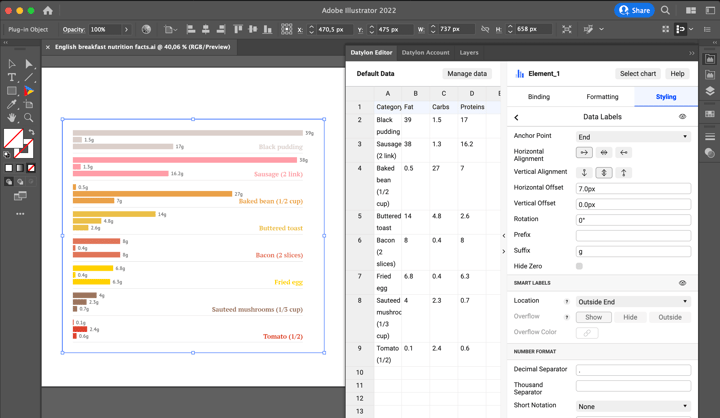Viewport: 720px width, 418px height.
Task: Set vertical alignment to middle option
Action: coord(604,173)
